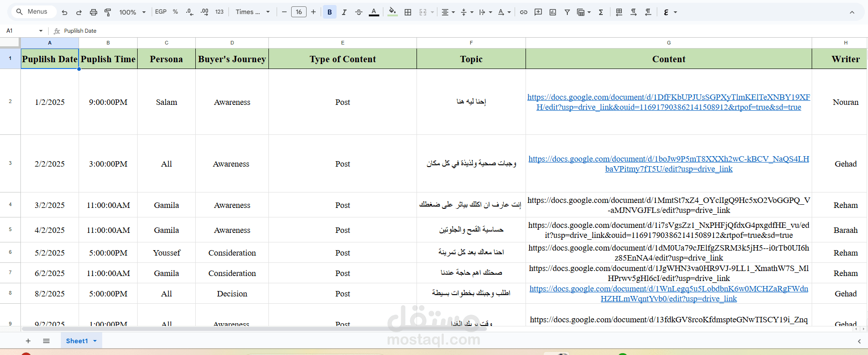The image size is (868, 355).
Task: Select the Decision journey cell
Action: [232, 294]
